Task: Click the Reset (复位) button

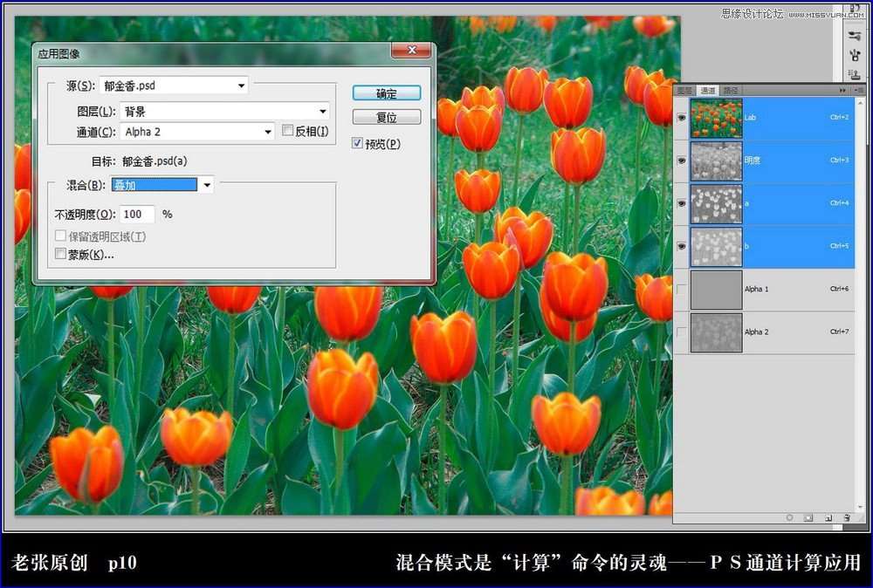Action: click(x=387, y=118)
